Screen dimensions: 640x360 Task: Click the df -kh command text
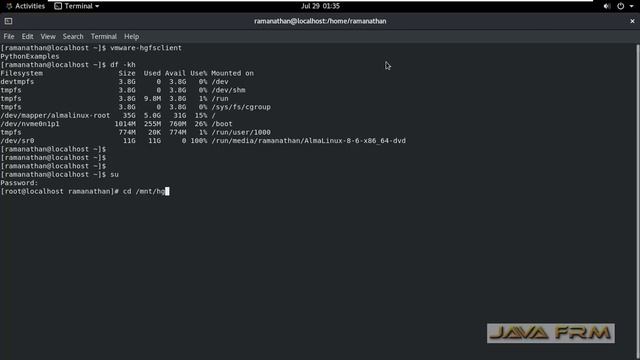click(122, 65)
